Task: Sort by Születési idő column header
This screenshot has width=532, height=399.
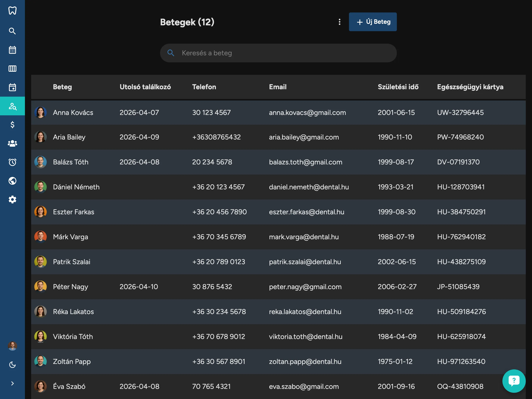Action: coord(398,87)
